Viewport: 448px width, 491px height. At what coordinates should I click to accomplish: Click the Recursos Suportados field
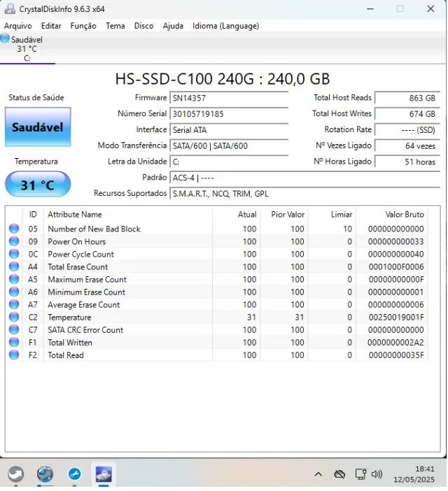(304, 194)
